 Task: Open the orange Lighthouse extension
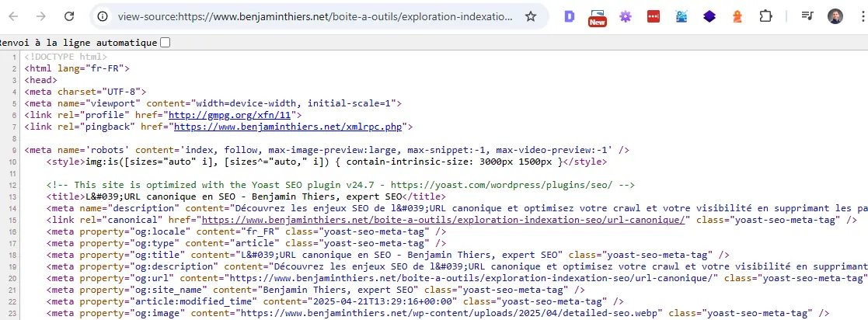click(x=737, y=16)
